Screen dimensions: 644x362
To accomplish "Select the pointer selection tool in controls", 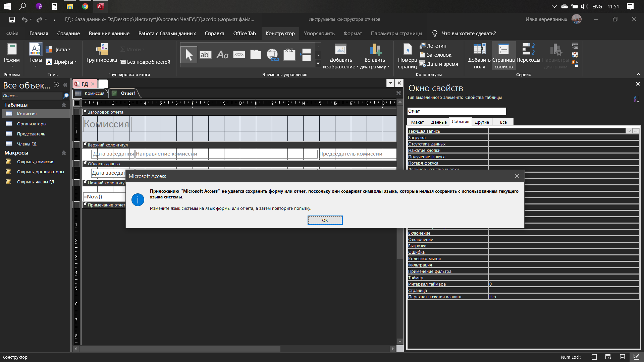I will pyautogui.click(x=189, y=55).
